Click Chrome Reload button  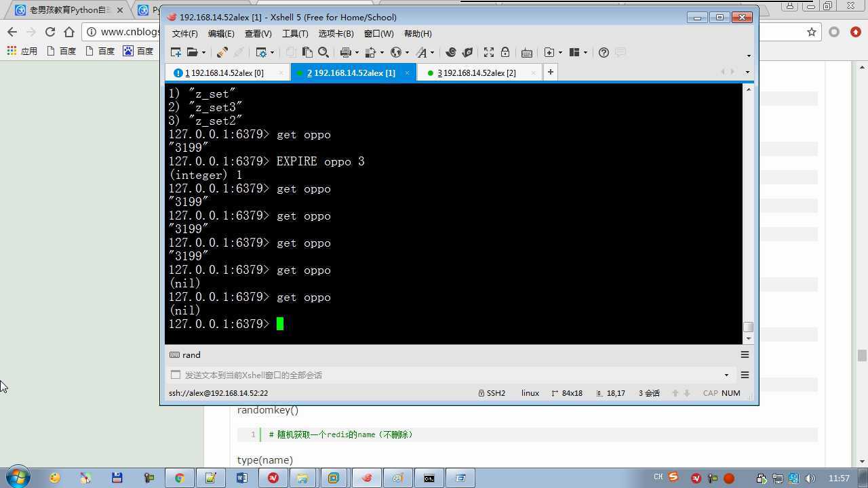pos(50,32)
